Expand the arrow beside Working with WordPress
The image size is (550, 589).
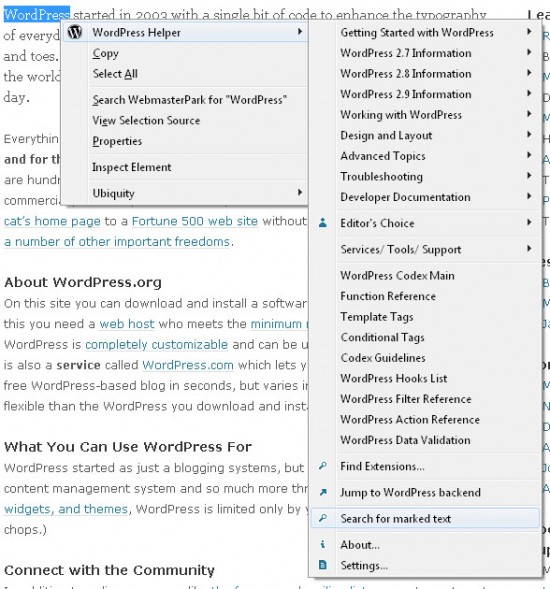[529, 114]
